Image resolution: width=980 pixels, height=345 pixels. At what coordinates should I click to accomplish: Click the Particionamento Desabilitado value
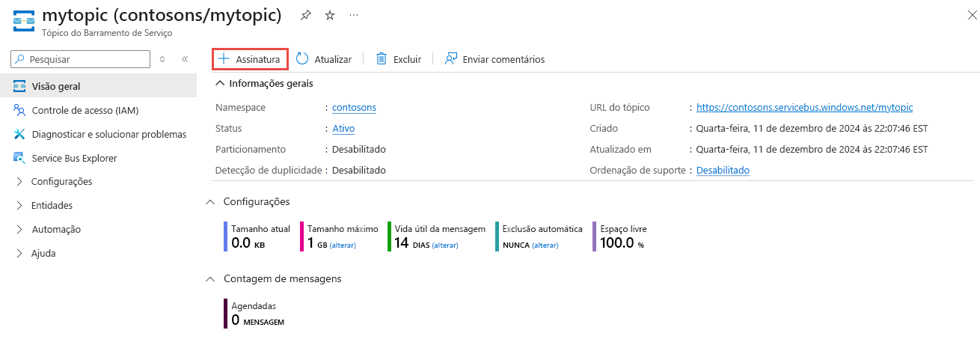[x=359, y=149]
